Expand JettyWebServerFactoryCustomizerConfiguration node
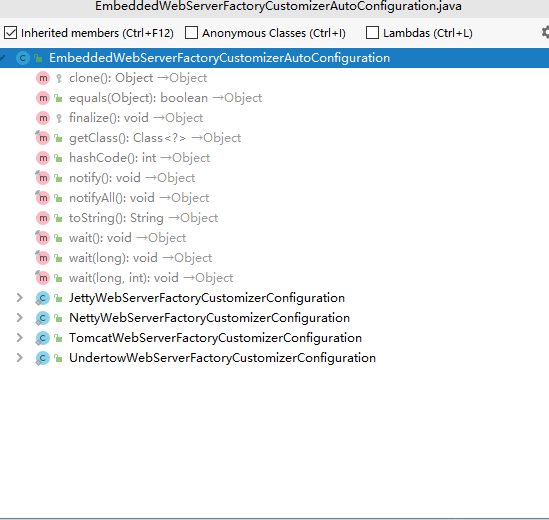Screen dimensions: 549x520 [x=20, y=298]
